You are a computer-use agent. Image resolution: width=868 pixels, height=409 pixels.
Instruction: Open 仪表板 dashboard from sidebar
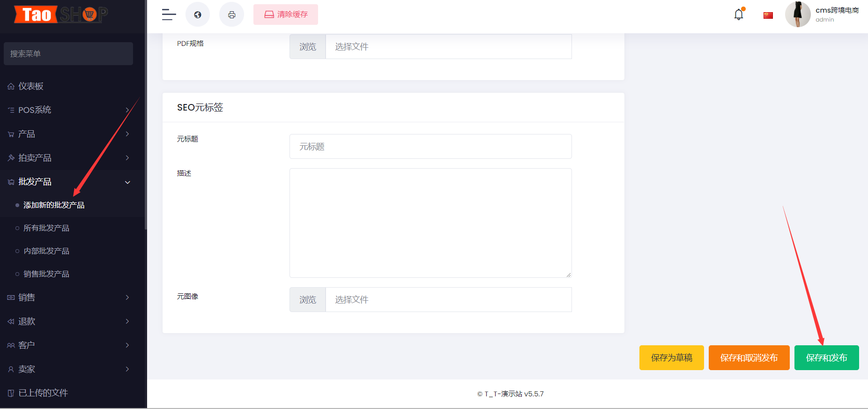[x=31, y=86]
